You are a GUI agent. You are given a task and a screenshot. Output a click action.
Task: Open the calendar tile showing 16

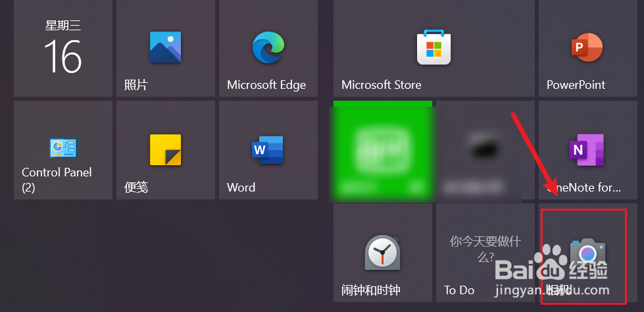pos(63,48)
